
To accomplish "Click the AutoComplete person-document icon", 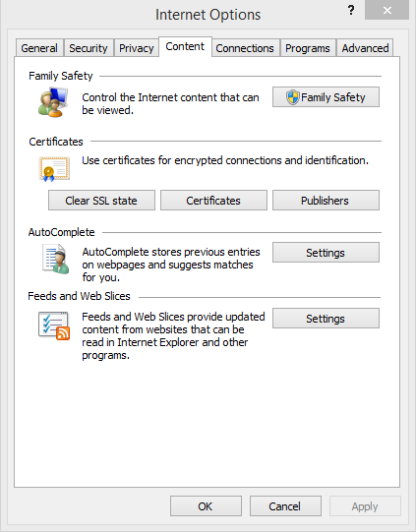I will pyautogui.click(x=55, y=260).
